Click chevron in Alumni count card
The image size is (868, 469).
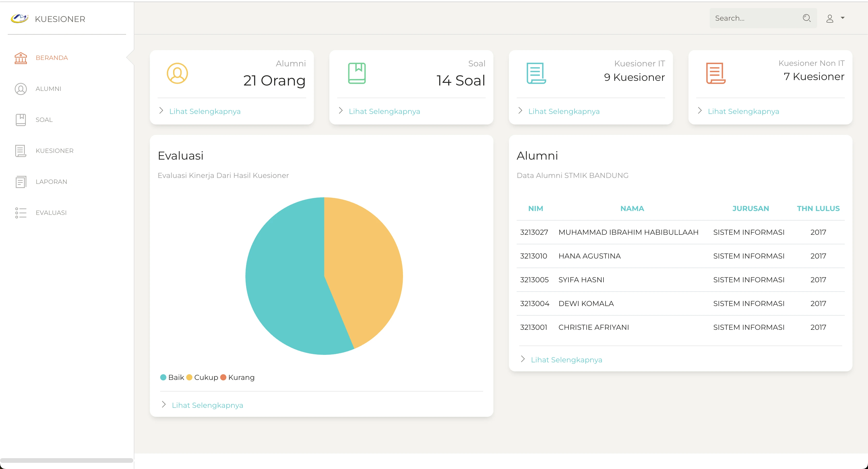tap(161, 111)
